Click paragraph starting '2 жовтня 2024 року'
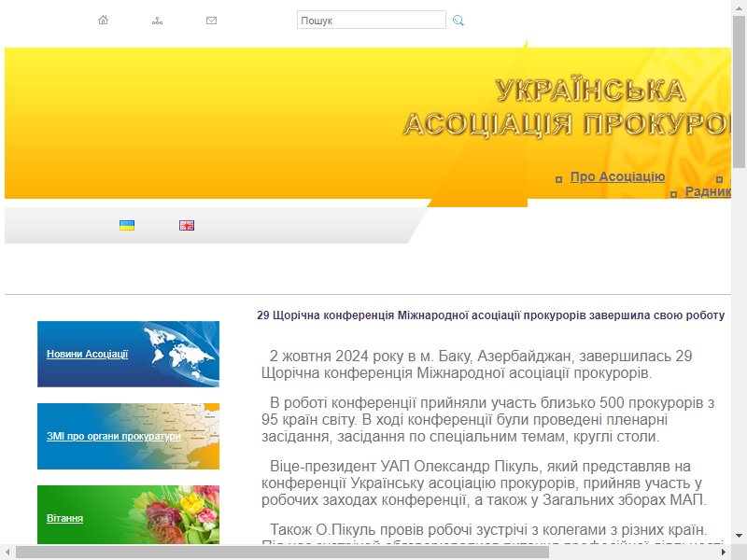Viewport: 747px width, 560px height. [476, 364]
